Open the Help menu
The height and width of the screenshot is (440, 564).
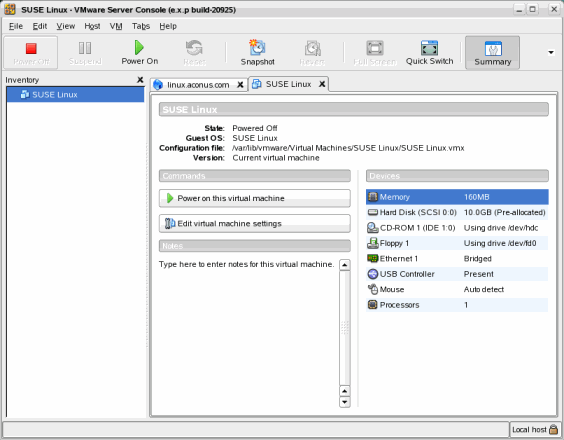pyautogui.click(x=168, y=26)
